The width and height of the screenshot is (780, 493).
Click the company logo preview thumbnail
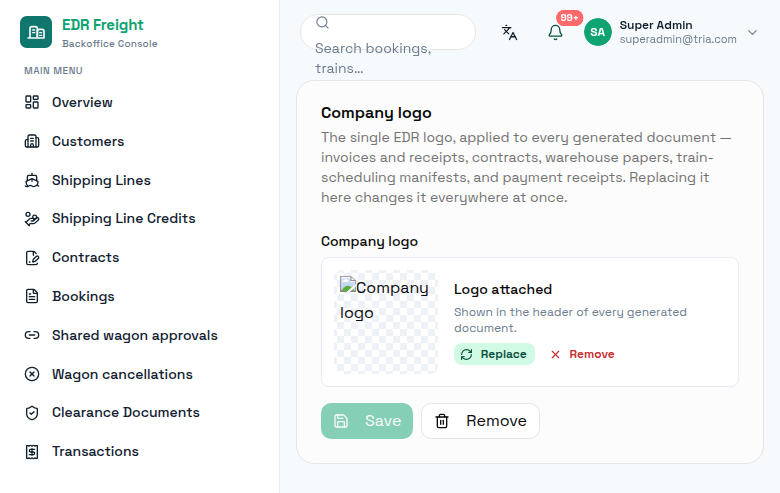386,322
